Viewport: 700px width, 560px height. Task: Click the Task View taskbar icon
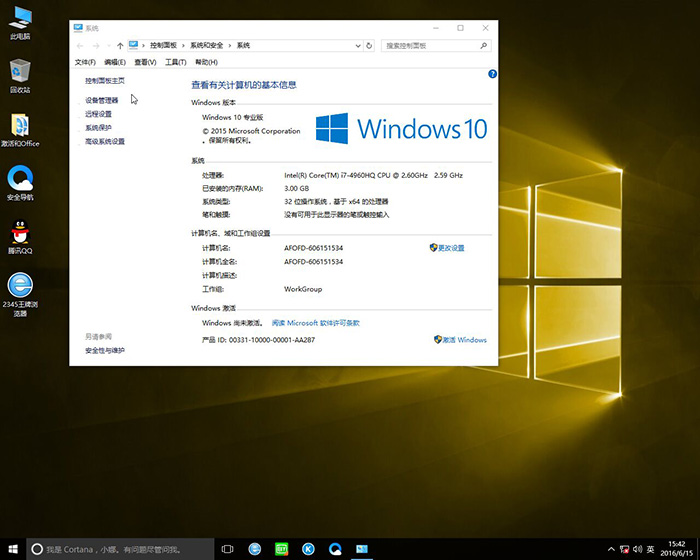click(x=227, y=549)
